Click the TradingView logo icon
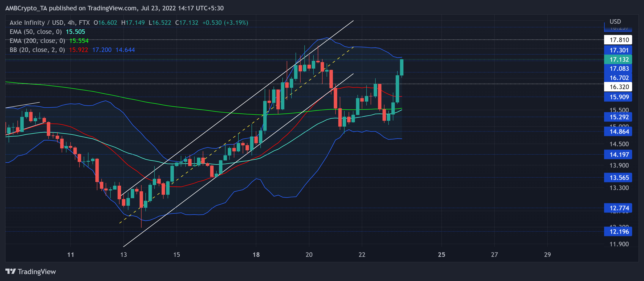Image resolution: width=644 pixels, height=281 pixels. [x=11, y=271]
